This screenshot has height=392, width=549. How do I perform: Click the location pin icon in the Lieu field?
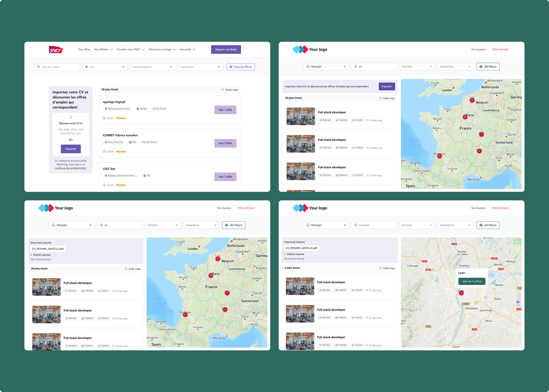point(86,67)
